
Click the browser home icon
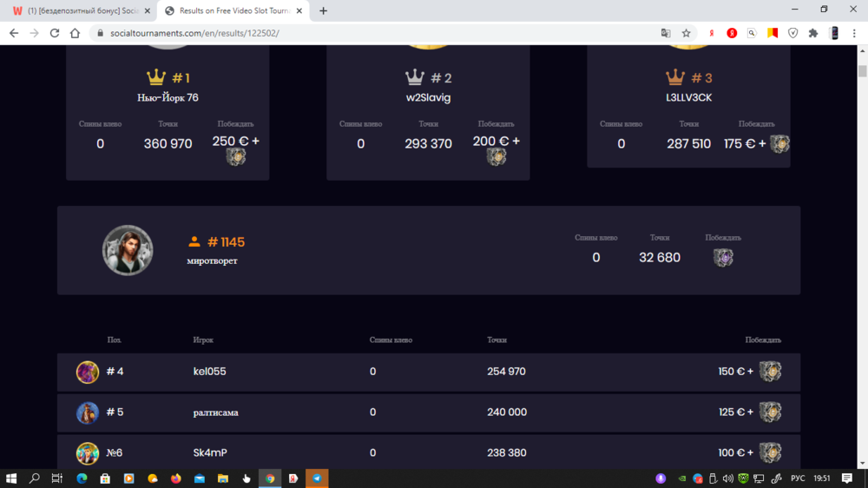76,33
